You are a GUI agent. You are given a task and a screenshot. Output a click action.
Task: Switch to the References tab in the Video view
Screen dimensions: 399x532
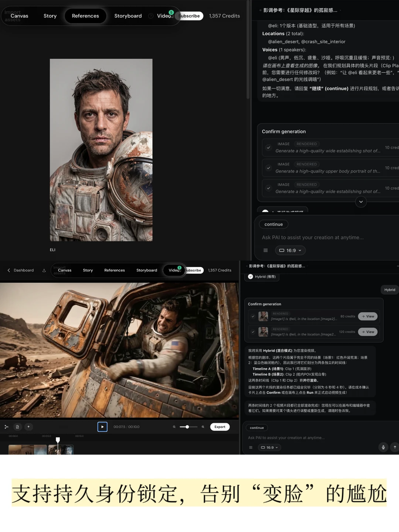pyautogui.click(x=115, y=270)
